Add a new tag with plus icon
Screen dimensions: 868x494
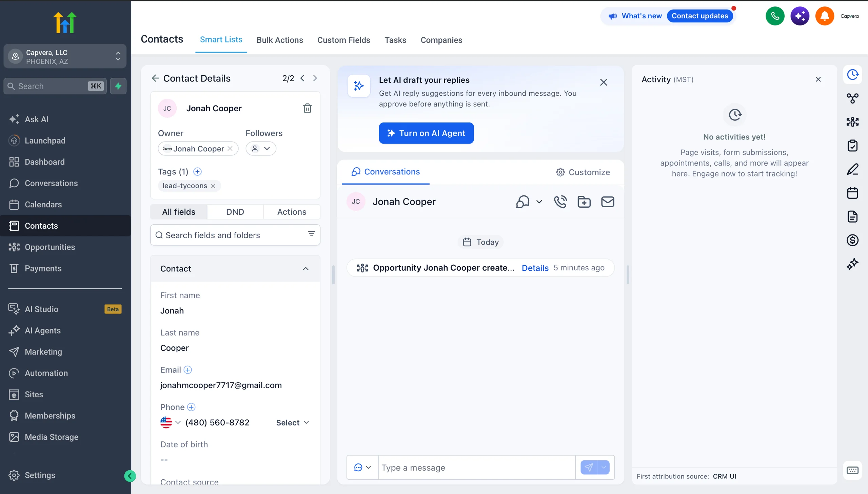tap(197, 172)
